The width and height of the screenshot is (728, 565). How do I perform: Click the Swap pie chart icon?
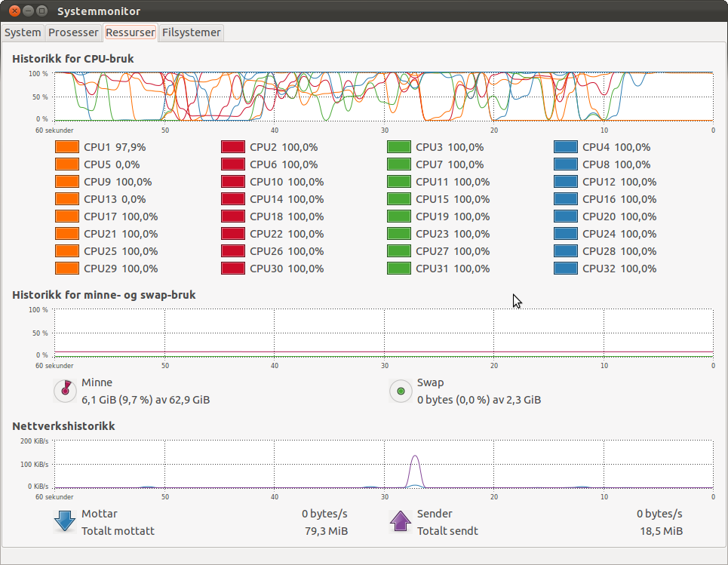coord(401,391)
